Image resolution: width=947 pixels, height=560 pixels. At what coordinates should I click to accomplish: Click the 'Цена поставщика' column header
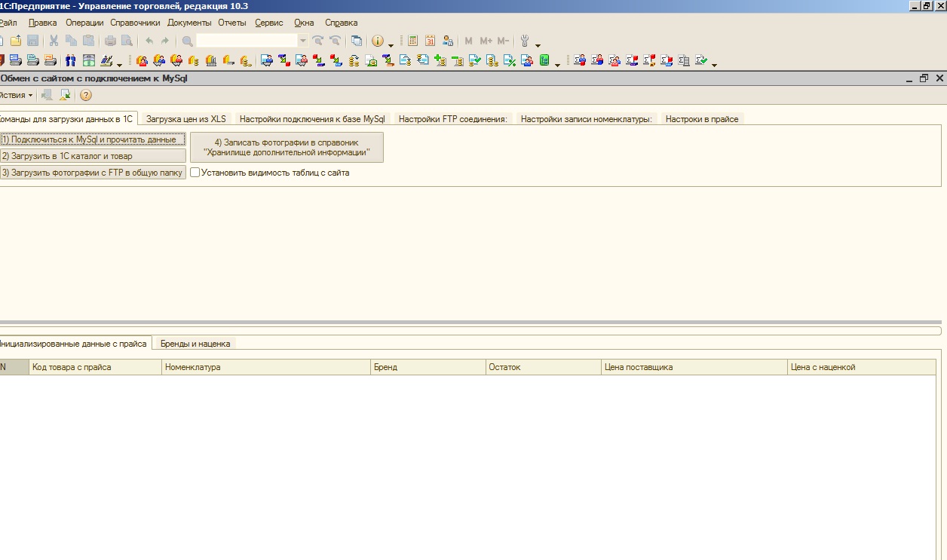(694, 367)
